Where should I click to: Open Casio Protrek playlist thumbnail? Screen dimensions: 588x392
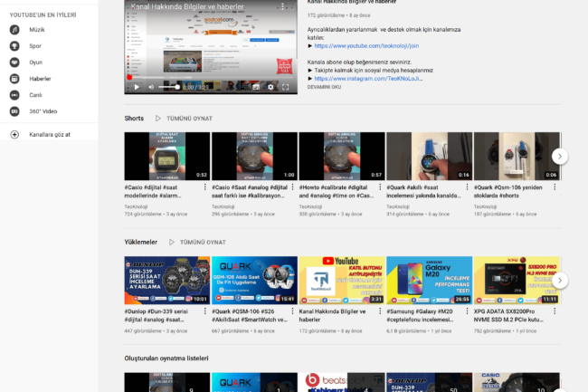tap(517, 382)
